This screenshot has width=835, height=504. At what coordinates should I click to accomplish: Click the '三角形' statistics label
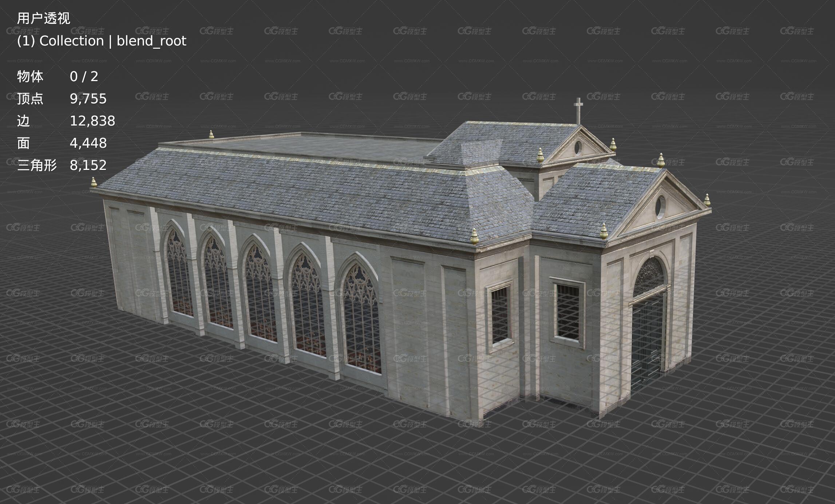click(x=37, y=165)
